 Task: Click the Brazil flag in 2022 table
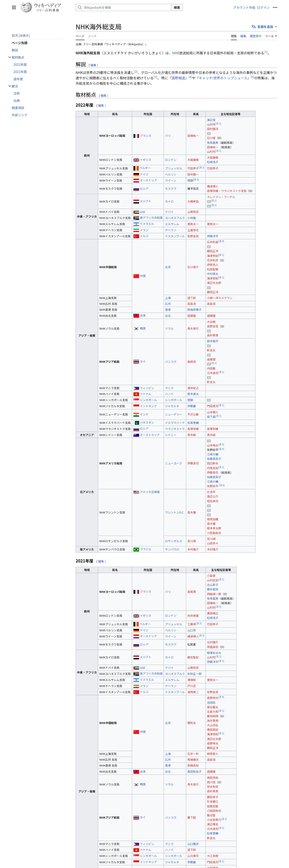pos(136,550)
